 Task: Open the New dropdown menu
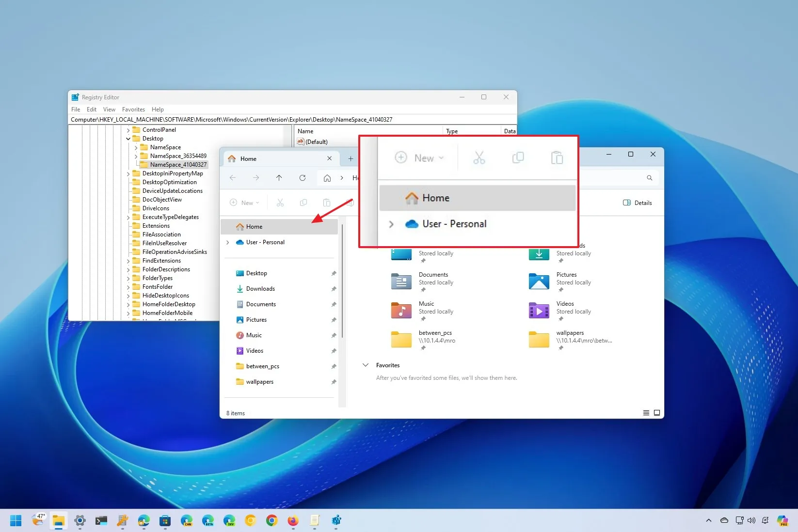click(245, 203)
